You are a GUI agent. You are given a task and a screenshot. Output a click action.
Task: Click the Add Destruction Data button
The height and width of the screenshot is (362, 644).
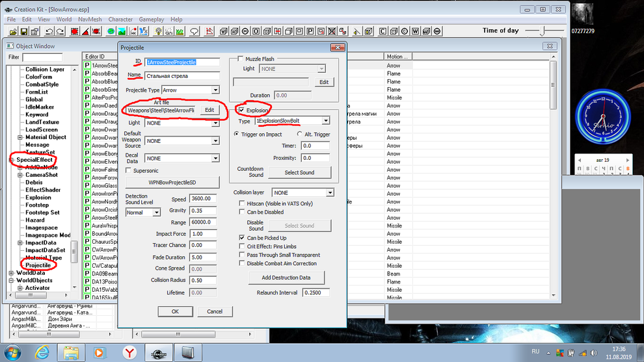(x=286, y=278)
